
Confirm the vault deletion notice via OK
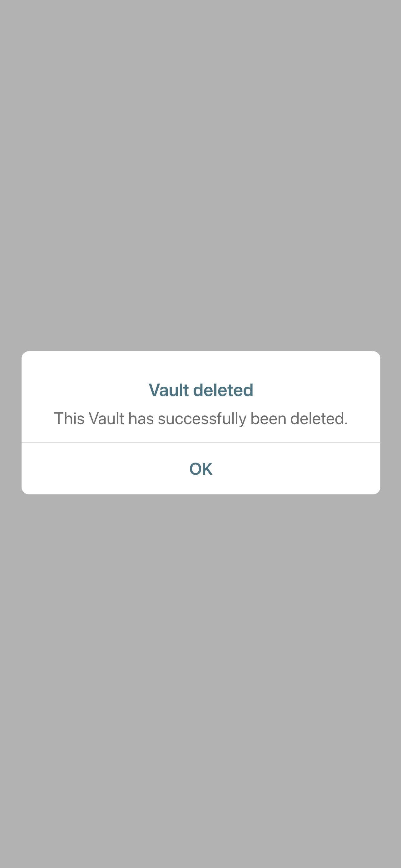click(201, 468)
